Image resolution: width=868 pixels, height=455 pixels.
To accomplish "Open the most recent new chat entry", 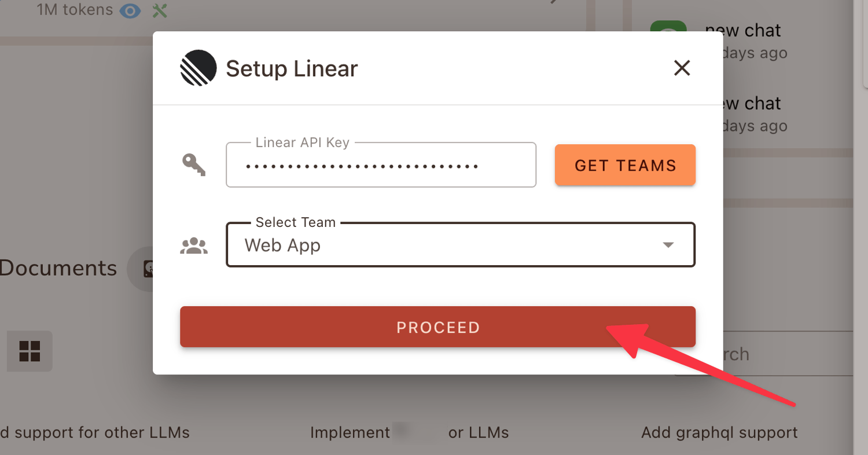I will pyautogui.click(x=742, y=30).
